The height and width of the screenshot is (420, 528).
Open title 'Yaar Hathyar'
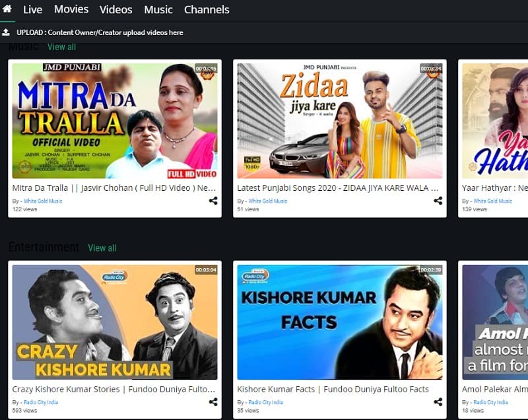click(x=495, y=188)
